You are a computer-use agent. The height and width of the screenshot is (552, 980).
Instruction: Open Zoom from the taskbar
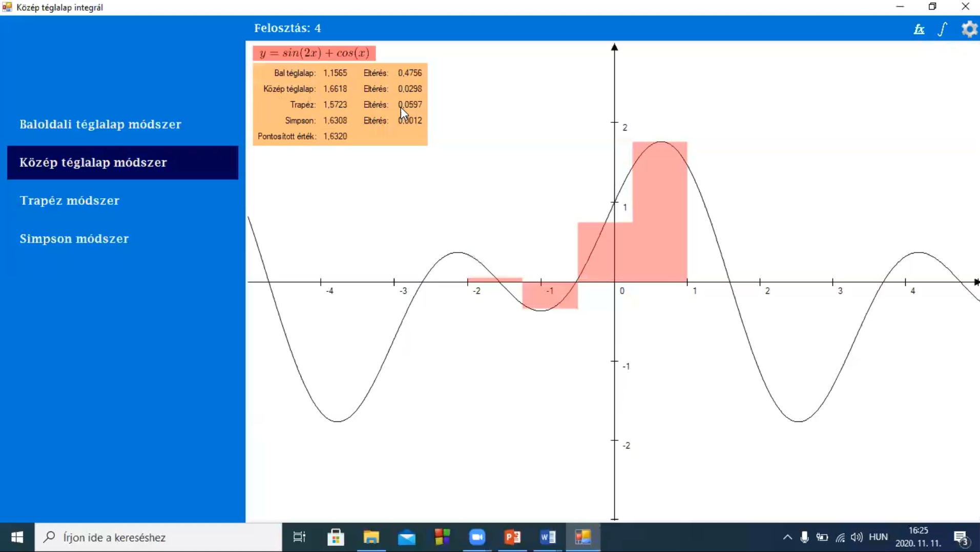[477, 537]
